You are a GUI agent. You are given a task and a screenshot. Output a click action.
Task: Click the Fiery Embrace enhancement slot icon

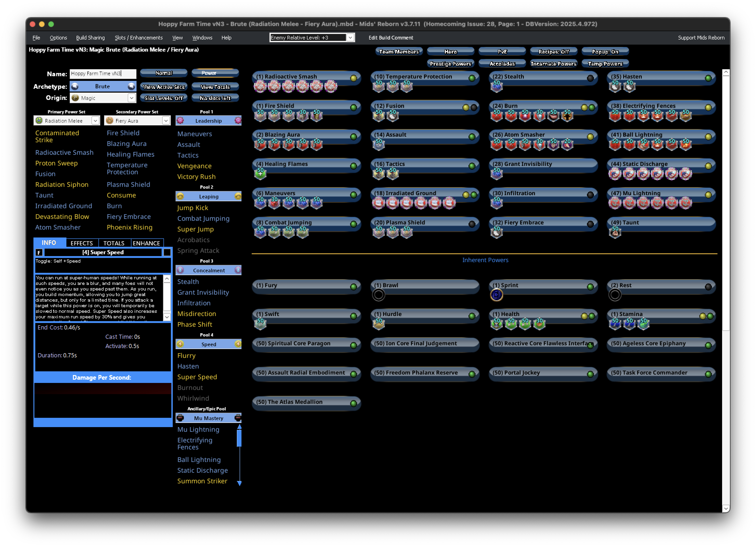[x=496, y=232]
